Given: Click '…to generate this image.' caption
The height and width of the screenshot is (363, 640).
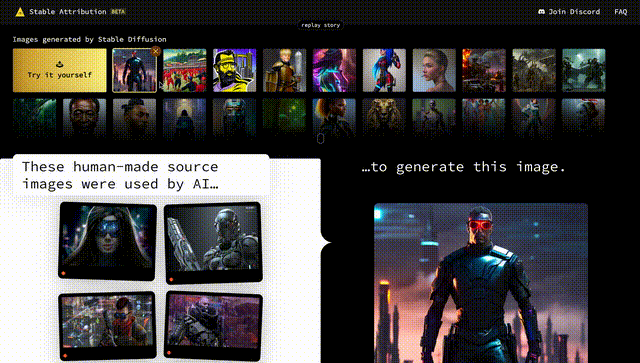Looking at the screenshot, I should [x=463, y=167].
